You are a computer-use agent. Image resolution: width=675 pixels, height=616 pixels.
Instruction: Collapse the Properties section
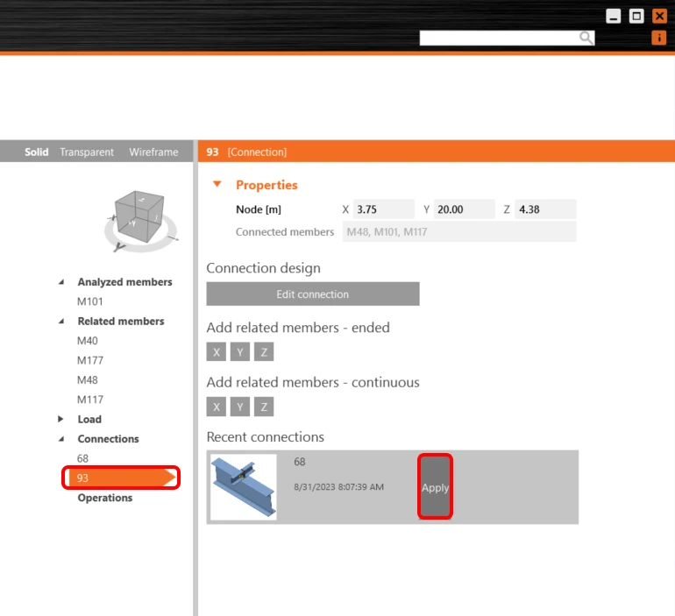point(217,185)
